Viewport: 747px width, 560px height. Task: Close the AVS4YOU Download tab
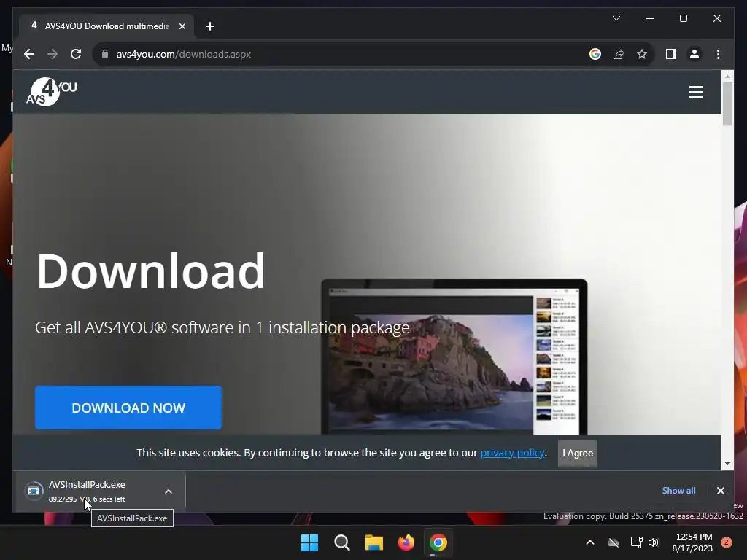(182, 26)
